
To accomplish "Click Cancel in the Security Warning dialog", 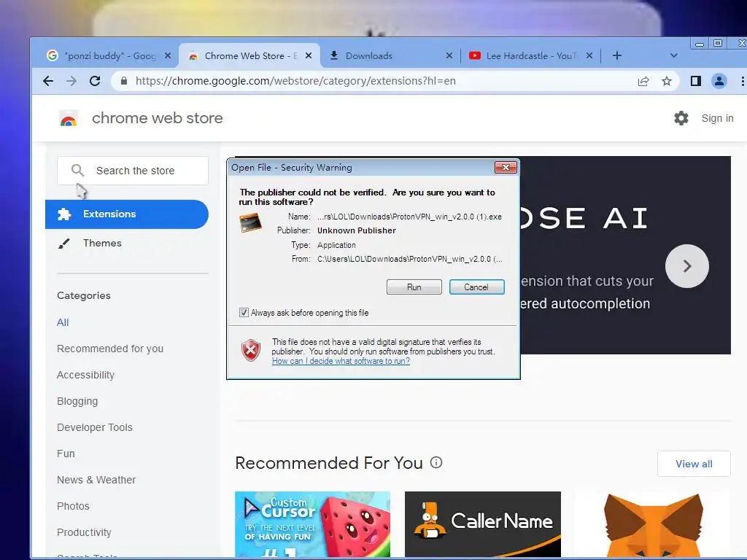I will point(476,287).
